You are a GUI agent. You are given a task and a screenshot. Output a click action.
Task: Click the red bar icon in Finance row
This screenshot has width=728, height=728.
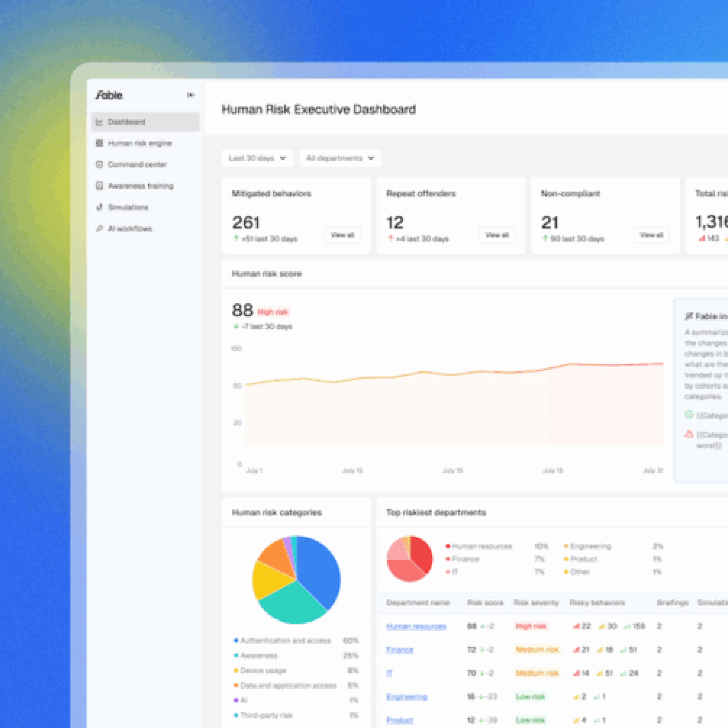point(576,650)
